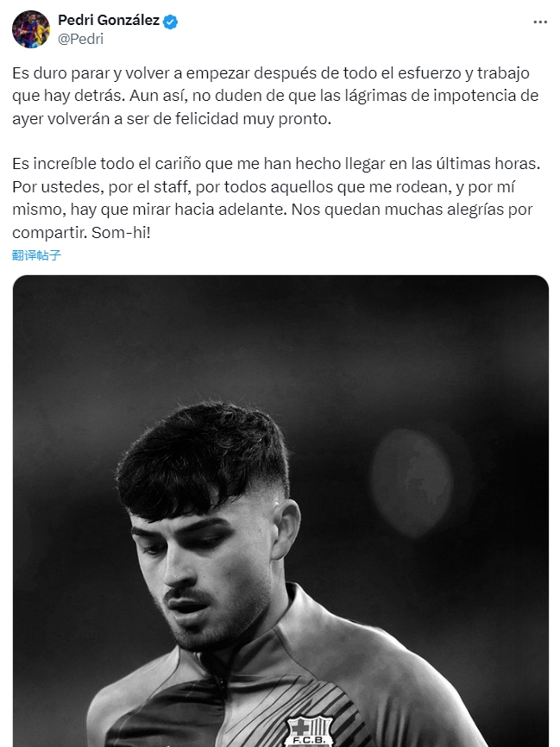Open the three-dot more options menu

(540, 22)
